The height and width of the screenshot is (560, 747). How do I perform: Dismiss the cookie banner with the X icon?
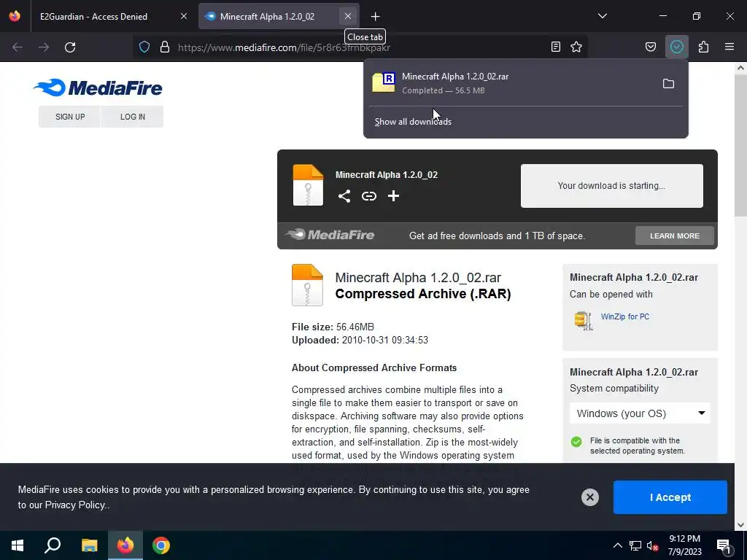pyautogui.click(x=589, y=497)
